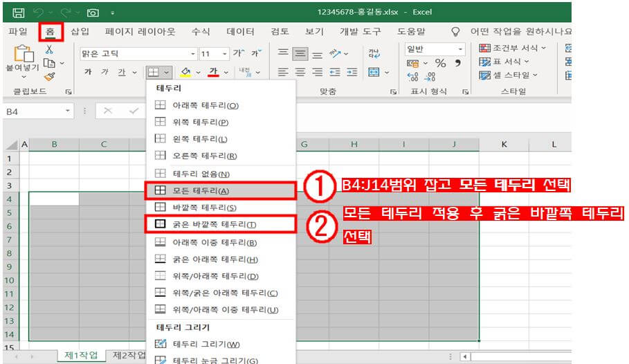Click the Align Right icon

(318, 72)
